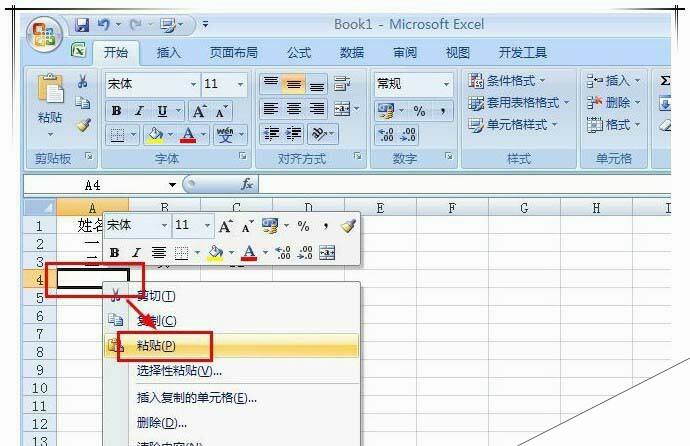Click Format Painter in mini toolbar
The width and height of the screenshot is (690, 446).
347,227
